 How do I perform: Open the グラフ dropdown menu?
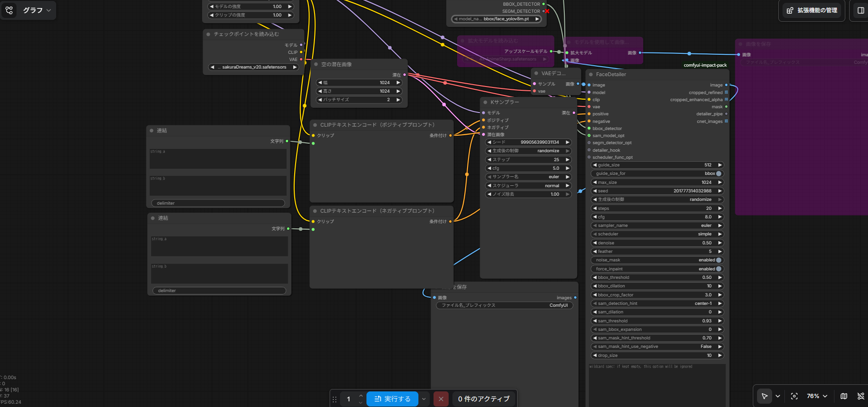click(37, 10)
